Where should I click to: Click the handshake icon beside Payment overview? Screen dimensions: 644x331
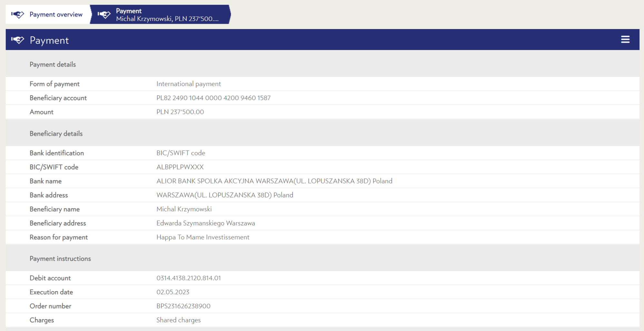click(x=18, y=14)
